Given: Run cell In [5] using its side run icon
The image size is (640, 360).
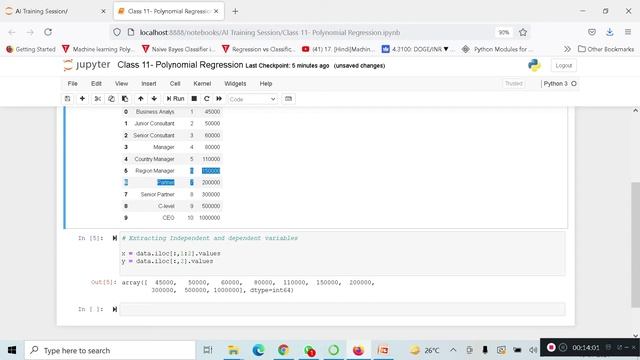Looking at the screenshot, I should (x=115, y=238).
